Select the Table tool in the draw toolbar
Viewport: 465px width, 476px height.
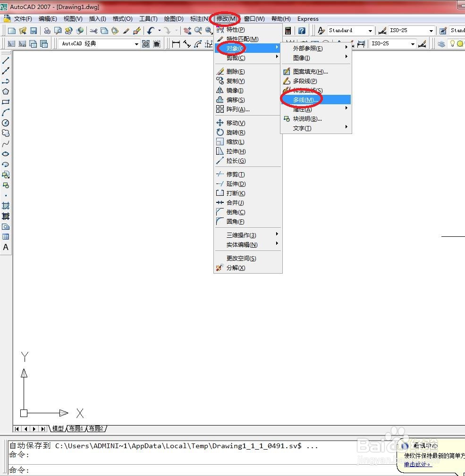(6, 237)
